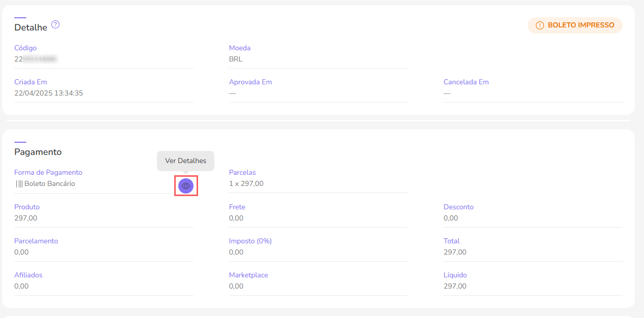Click the Cancelada Em label
The height and width of the screenshot is (318, 644).
point(466,82)
